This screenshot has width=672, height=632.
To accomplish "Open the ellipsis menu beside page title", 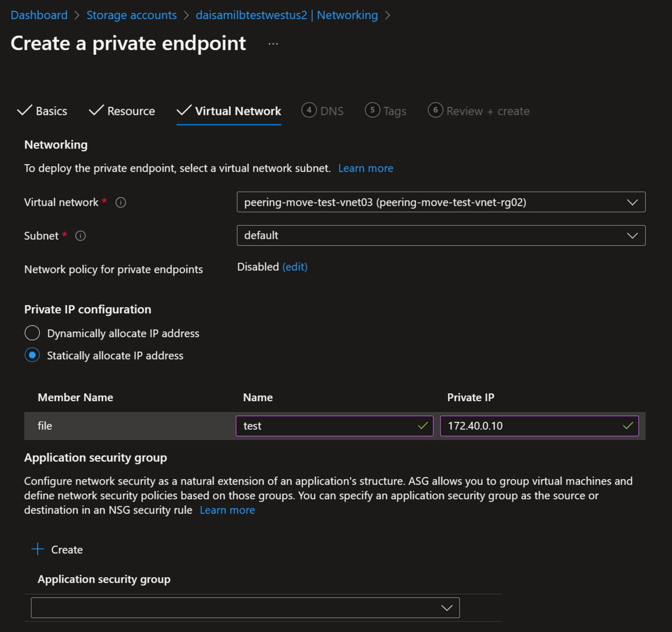I will click(273, 44).
